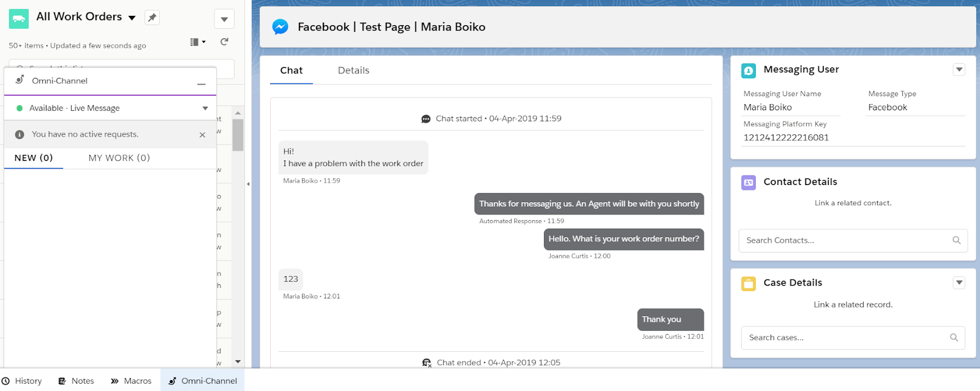Select the automated 'Thanks for messaging us' message
The image size is (980, 391).
click(589, 204)
